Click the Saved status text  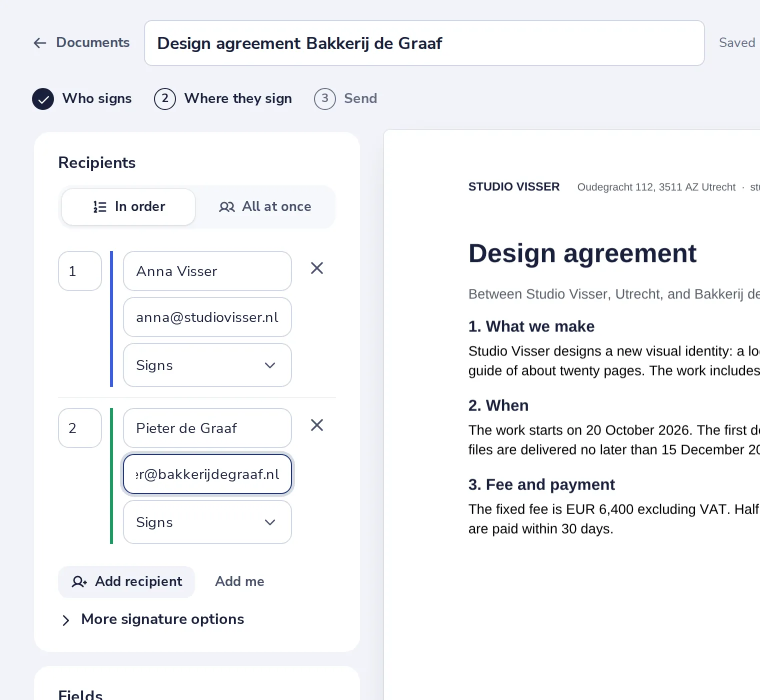click(737, 43)
